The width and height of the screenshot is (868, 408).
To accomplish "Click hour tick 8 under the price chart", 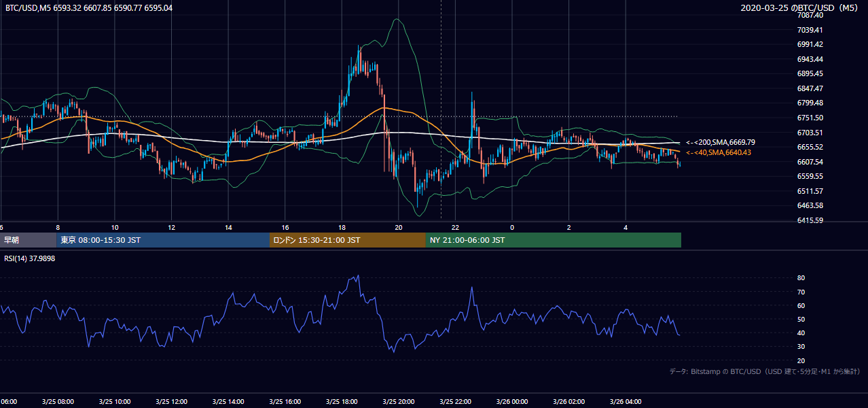I will pos(58,227).
